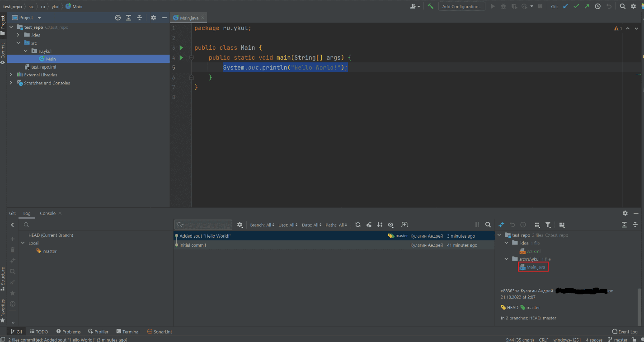644x342 pixels.
Task: Open Git Show History clock icon
Action: [x=598, y=6]
